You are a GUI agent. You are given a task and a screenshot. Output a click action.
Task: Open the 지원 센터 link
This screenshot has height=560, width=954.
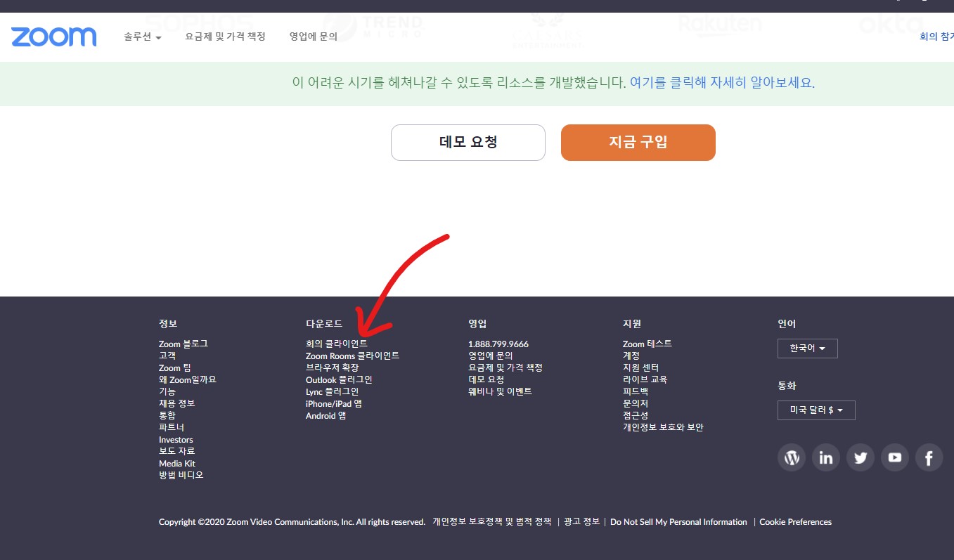tap(640, 367)
